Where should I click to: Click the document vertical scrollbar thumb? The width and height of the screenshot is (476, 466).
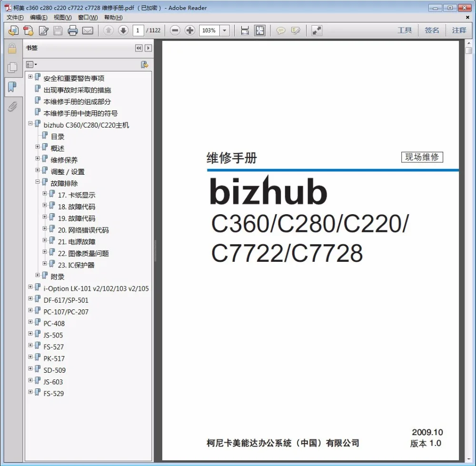click(469, 50)
